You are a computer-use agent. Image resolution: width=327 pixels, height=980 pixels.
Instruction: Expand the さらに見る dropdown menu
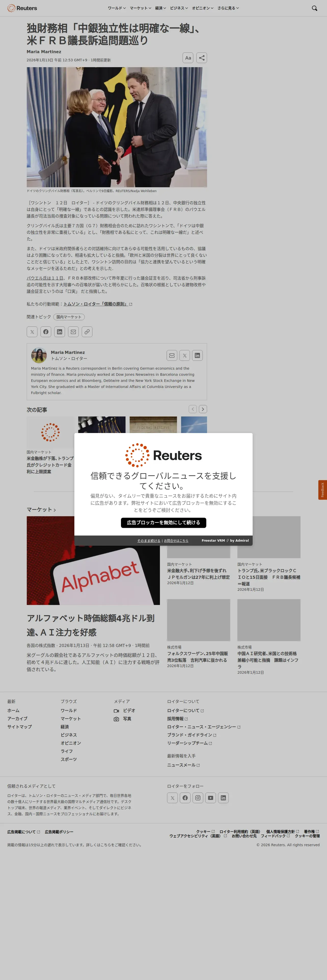pos(228,8)
